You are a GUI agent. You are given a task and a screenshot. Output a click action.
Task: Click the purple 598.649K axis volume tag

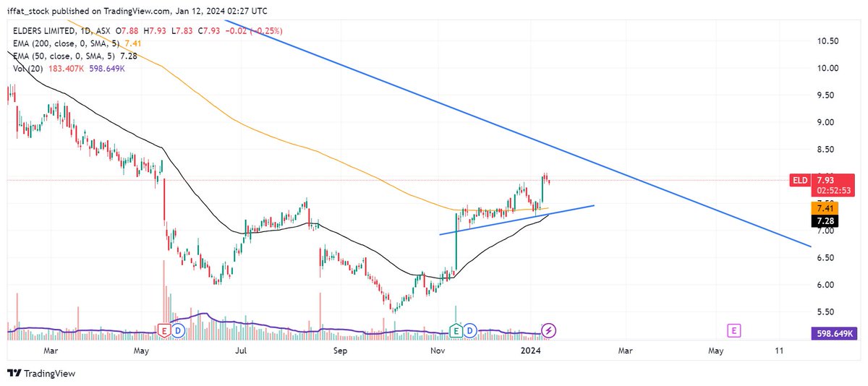click(834, 334)
